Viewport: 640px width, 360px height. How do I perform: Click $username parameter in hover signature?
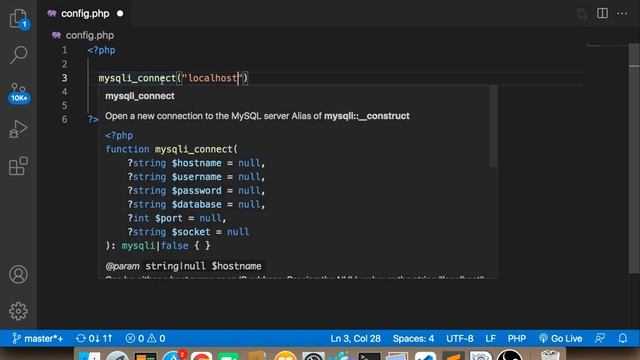click(x=196, y=177)
